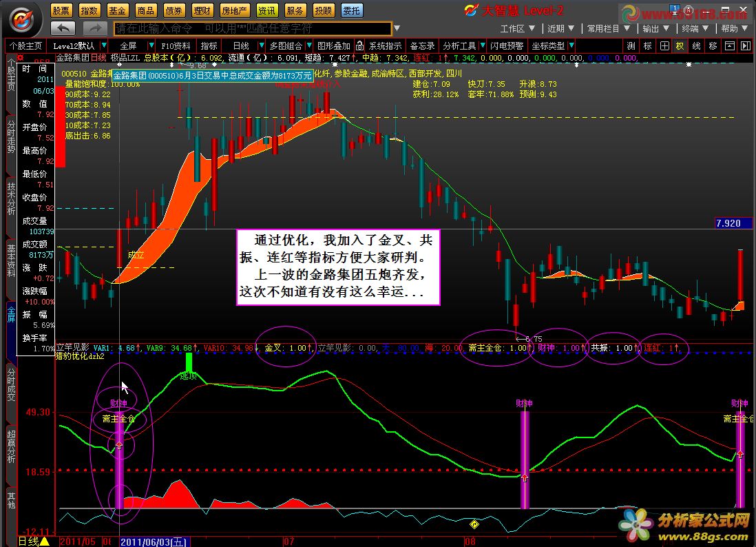
Task: Click the 猎豹优化dzh2 indicator name label
Action: (x=80, y=356)
